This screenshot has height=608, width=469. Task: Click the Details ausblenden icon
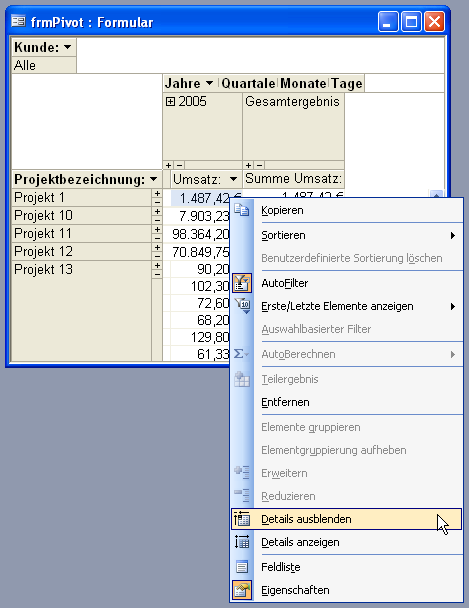tap(242, 519)
